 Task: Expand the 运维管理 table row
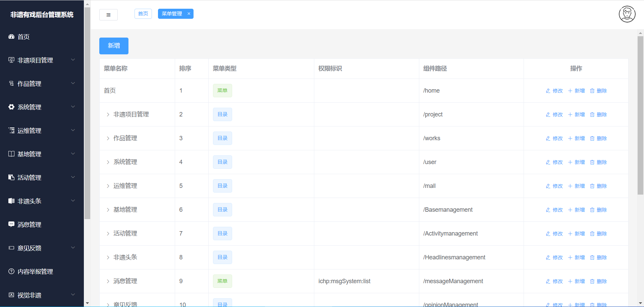click(108, 186)
